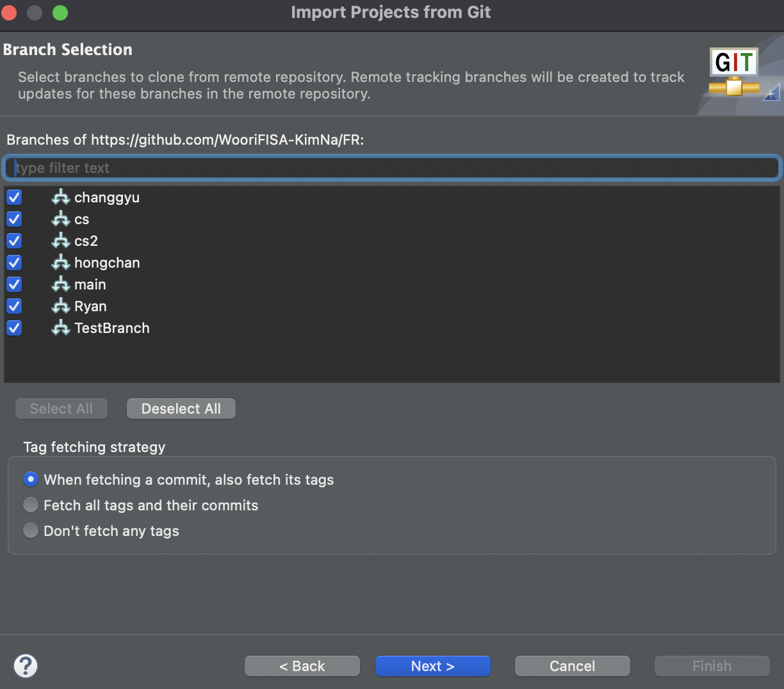The height and width of the screenshot is (689, 784).
Task: Click the GIT logo in the wizard banner
Action: point(735,72)
